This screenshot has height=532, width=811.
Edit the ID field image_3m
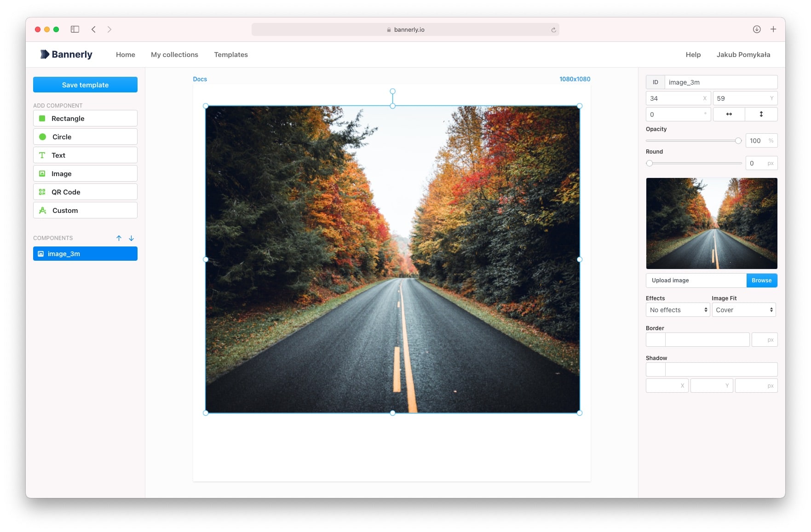pos(721,82)
